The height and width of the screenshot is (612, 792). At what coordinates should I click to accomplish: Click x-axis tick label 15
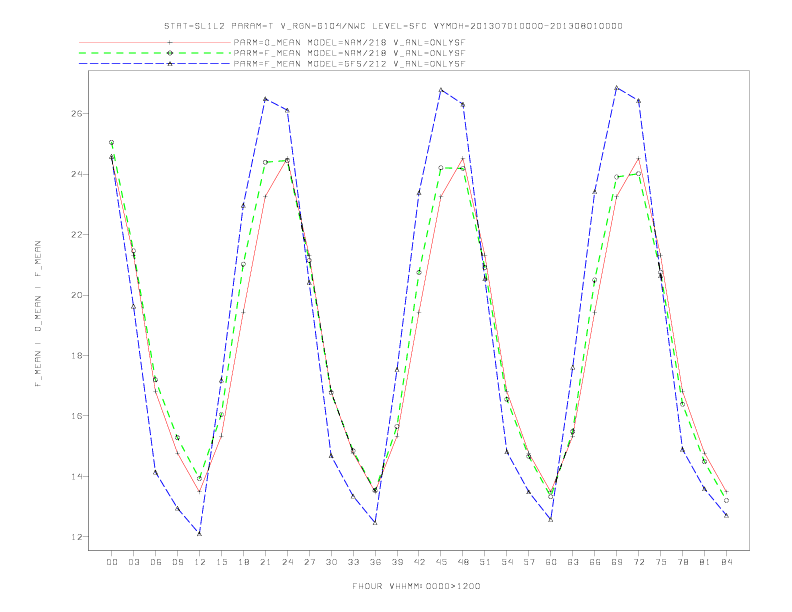coord(221,562)
